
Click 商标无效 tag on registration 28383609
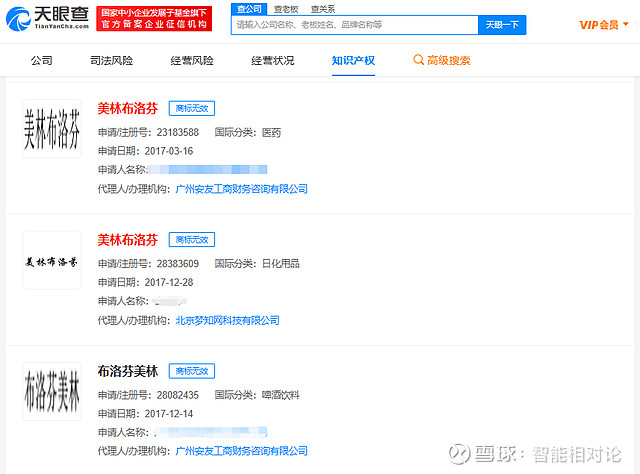(x=192, y=240)
